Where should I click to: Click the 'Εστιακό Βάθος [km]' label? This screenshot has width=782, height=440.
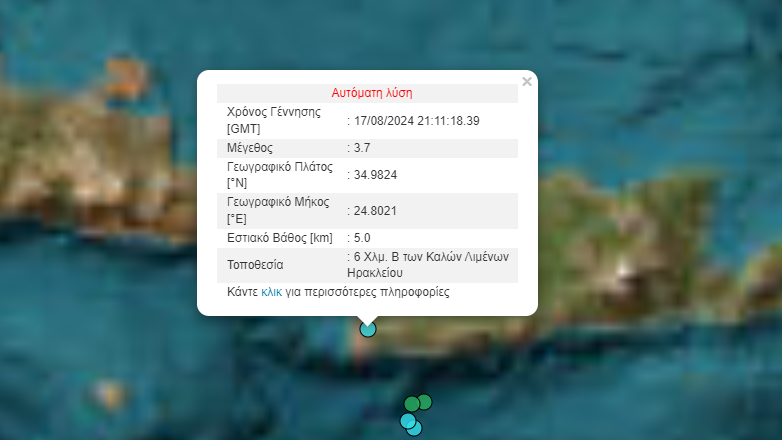point(280,238)
